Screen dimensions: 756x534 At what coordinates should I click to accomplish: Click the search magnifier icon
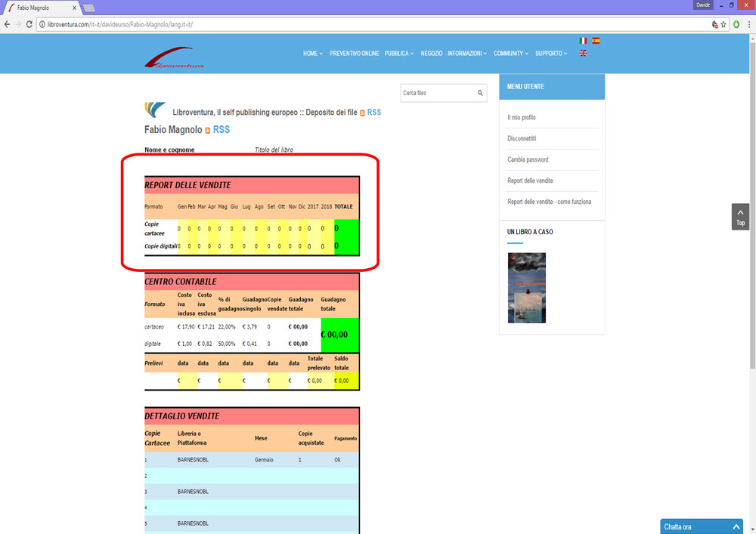pos(480,93)
